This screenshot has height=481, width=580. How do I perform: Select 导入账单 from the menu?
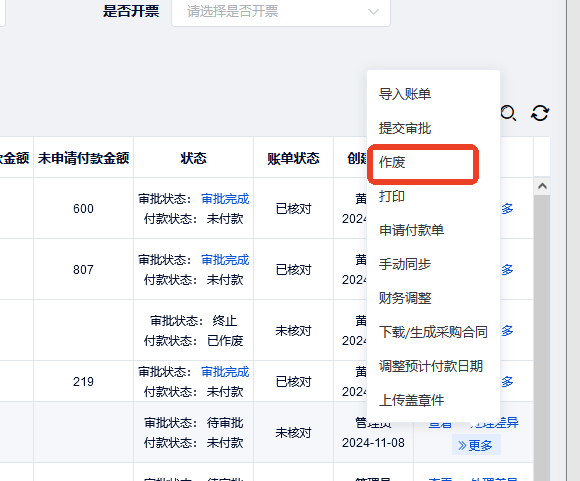(x=405, y=94)
